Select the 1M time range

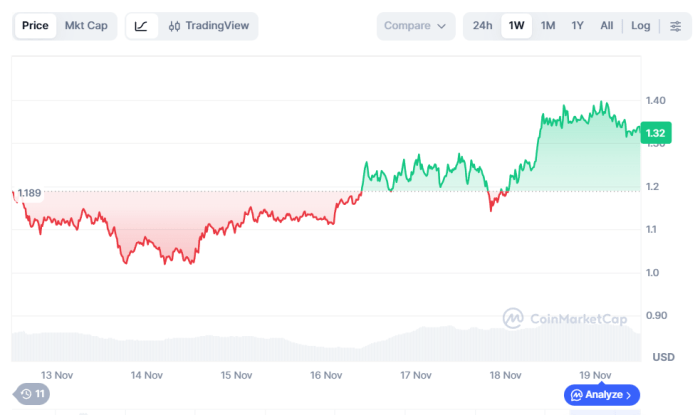[547, 26]
